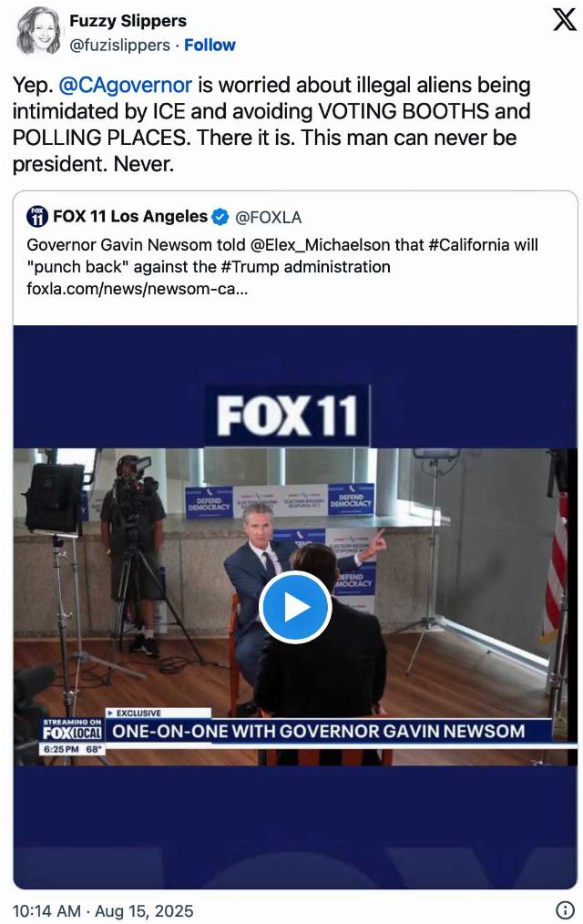The height and width of the screenshot is (924, 583).
Task: Click the @FOXLA handle
Action: click(269, 218)
